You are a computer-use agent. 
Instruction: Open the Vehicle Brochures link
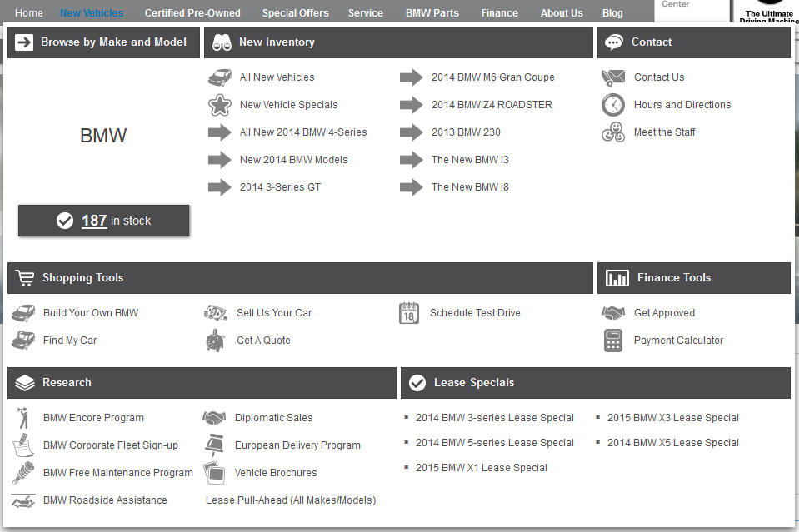click(276, 473)
